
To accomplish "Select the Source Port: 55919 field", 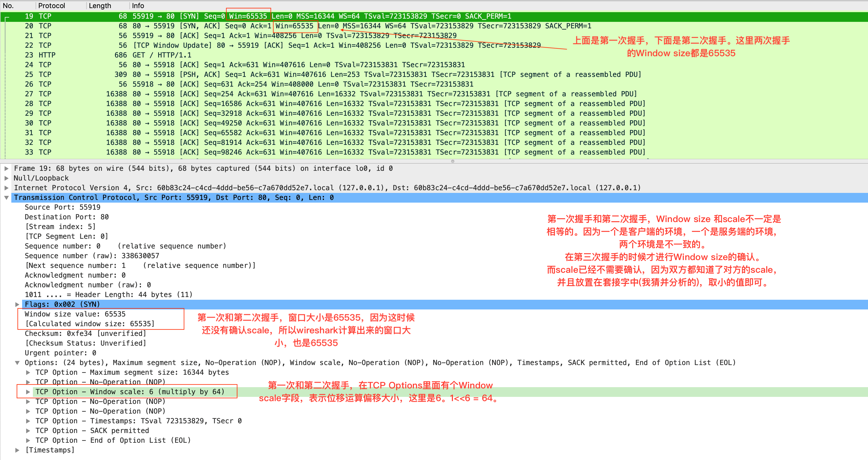I will 63,207.
